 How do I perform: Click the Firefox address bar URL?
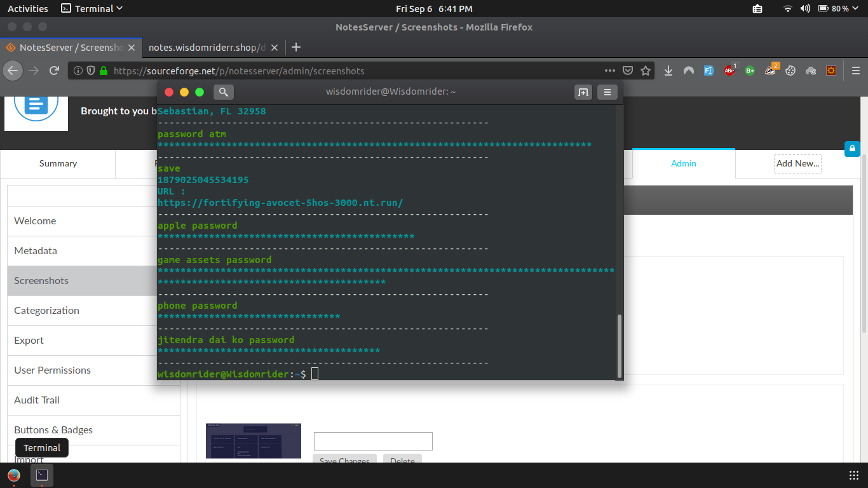239,71
